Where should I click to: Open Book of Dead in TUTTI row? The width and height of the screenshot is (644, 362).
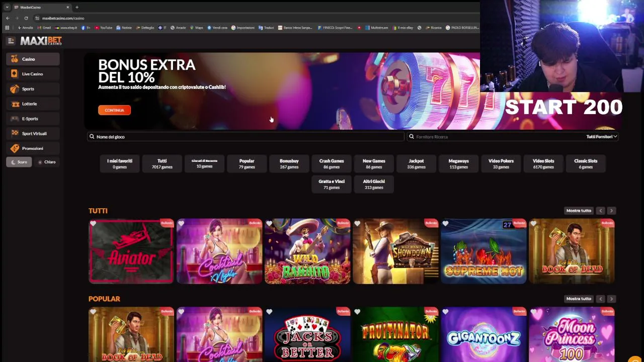click(x=572, y=251)
